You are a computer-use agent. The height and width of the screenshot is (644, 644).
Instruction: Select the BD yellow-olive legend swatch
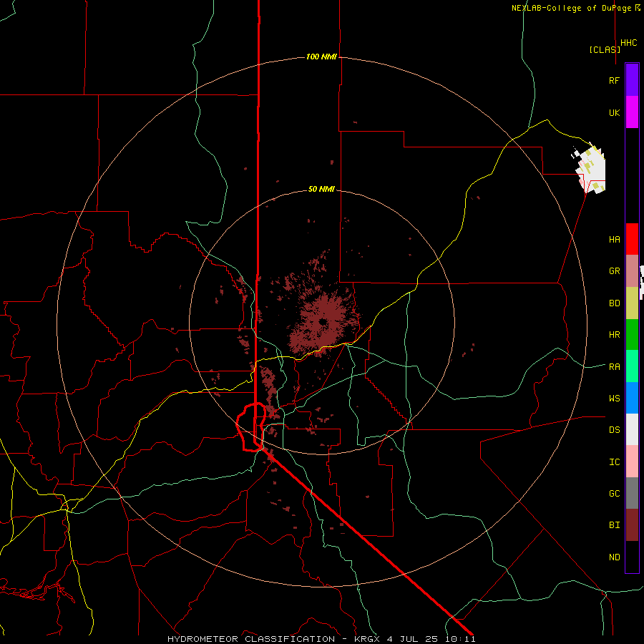632,303
